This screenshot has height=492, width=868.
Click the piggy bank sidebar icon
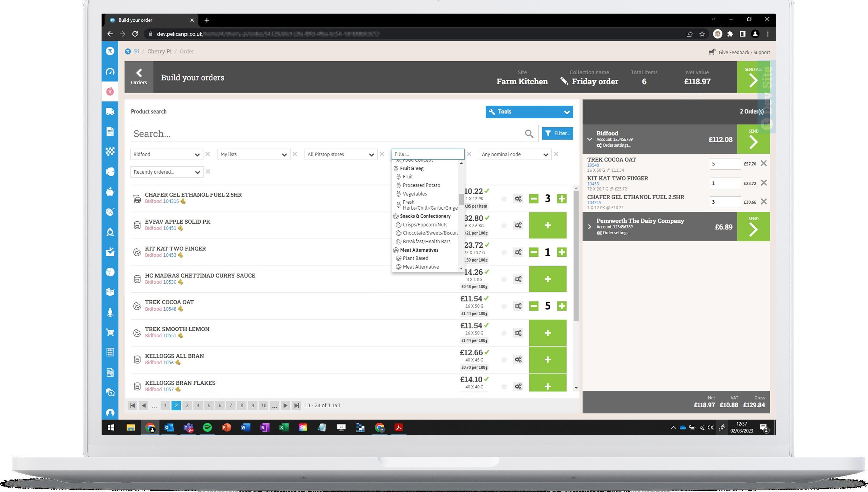click(110, 192)
